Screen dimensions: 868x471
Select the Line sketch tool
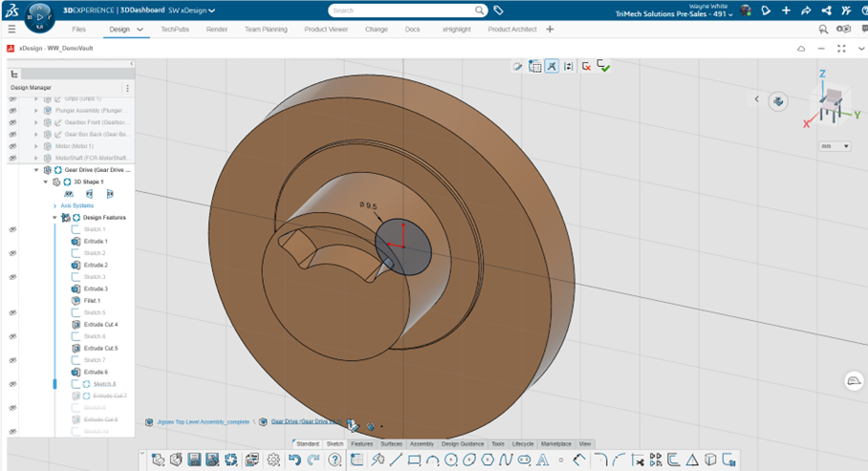click(395, 460)
